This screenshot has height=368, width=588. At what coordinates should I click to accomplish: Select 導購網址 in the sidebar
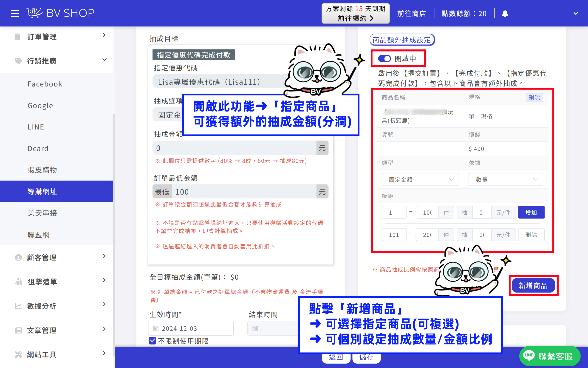tap(56, 191)
